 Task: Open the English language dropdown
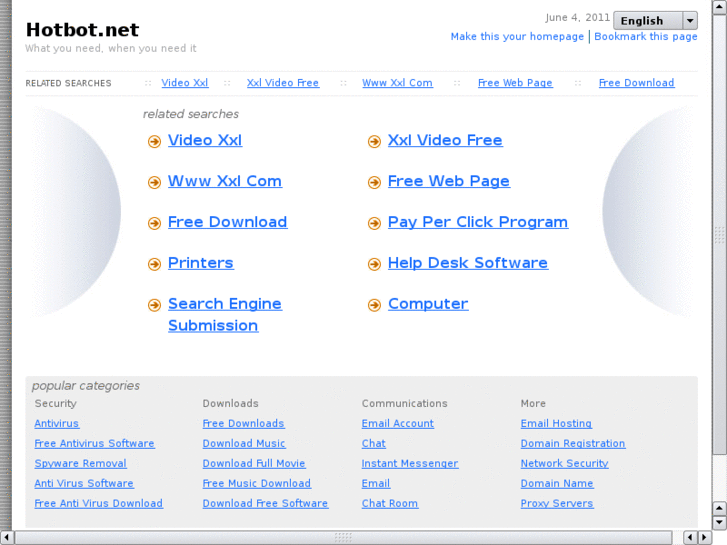655,20
